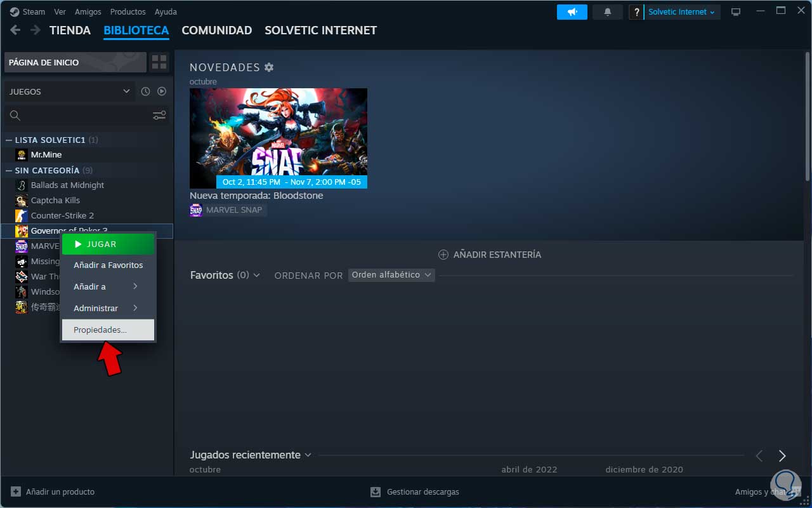The width and height of the screenshot is (812, 508).
Task: Click the main content vertical scrollbar
Action: click(x=807, y=117)
